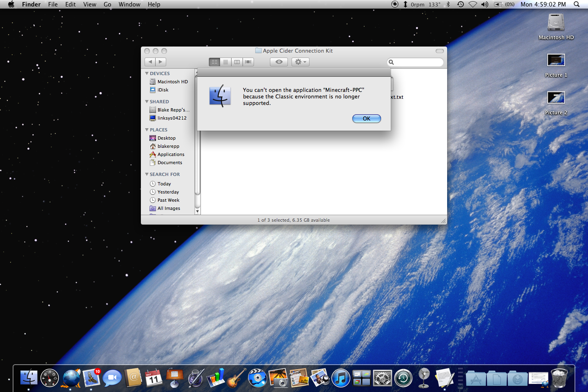588x392 pixels.
Task: Toggle the toolbar with the pill button
Action: pyautogui.click(x=440, y=51)
